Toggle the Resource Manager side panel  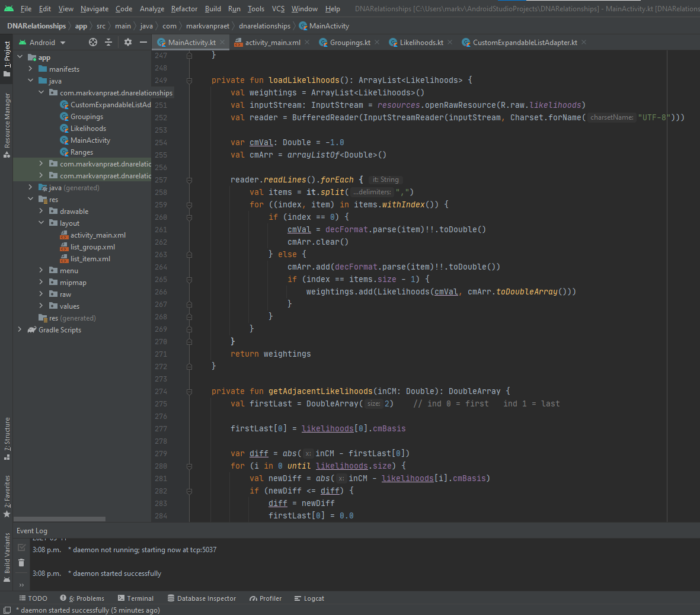[7, 124]
